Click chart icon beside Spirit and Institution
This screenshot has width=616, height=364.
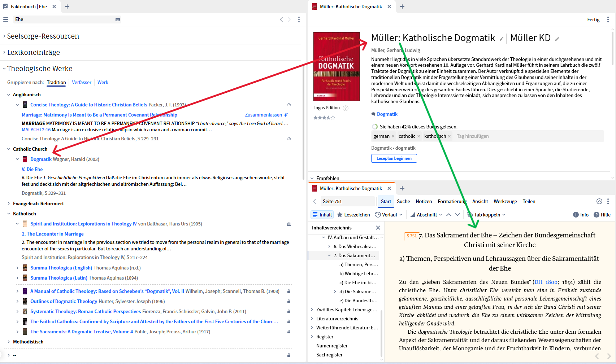click(x=289, y=224)
